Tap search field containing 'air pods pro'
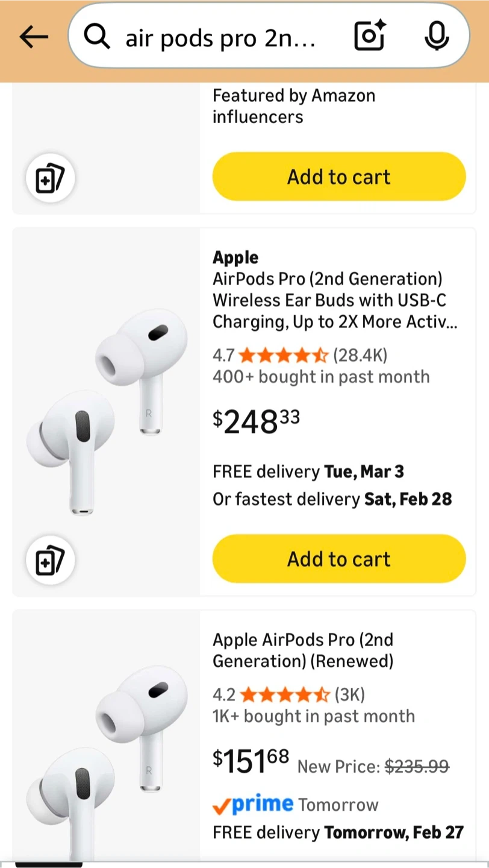The image size is (489, 868). (x=220, y=39)
